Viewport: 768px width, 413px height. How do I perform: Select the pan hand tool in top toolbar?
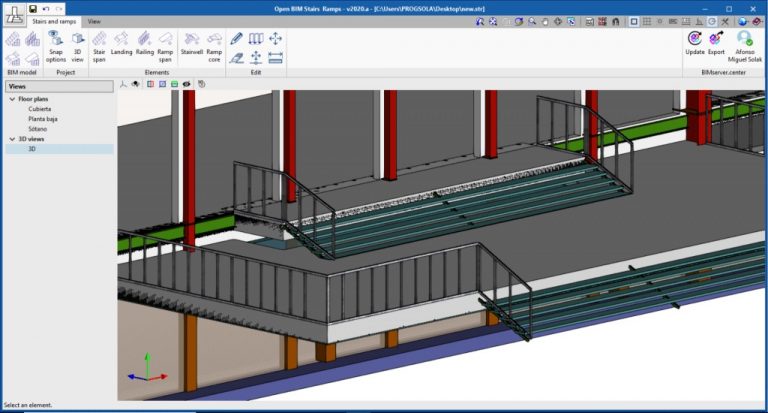pos(545,22)
